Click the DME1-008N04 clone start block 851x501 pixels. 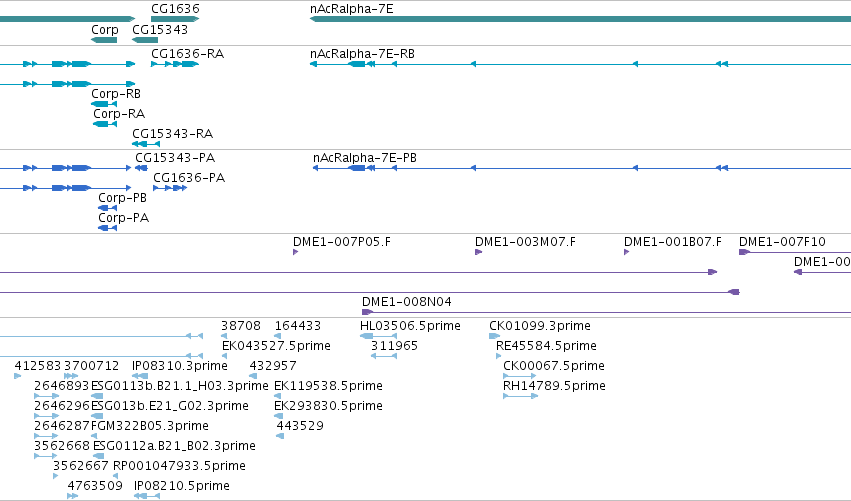367,312
